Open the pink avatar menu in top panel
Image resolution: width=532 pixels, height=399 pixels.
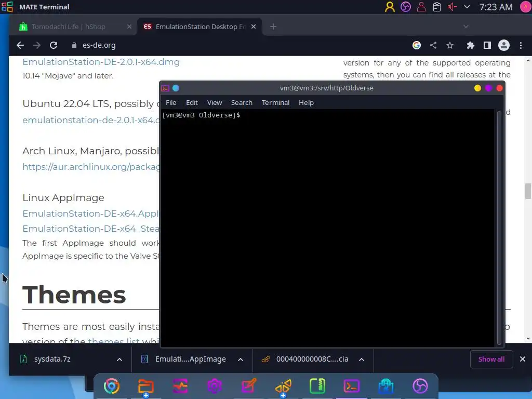coord(526,7)
